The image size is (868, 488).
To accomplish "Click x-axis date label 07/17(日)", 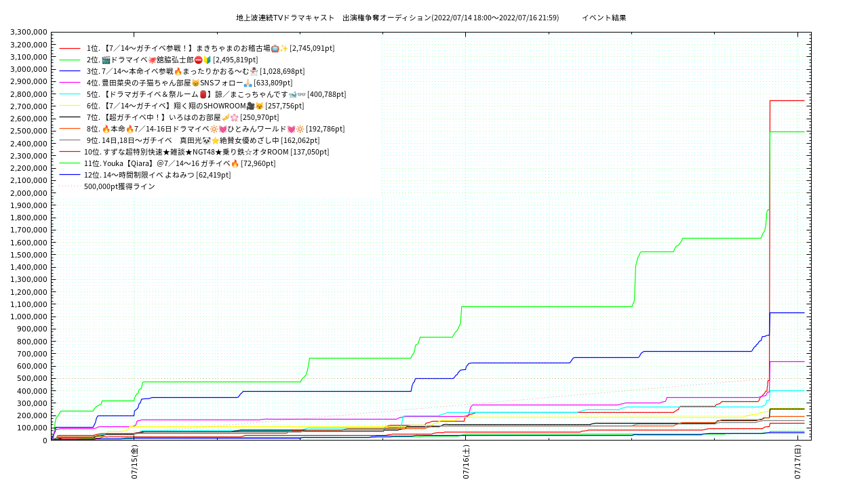I will coord(797,462).
